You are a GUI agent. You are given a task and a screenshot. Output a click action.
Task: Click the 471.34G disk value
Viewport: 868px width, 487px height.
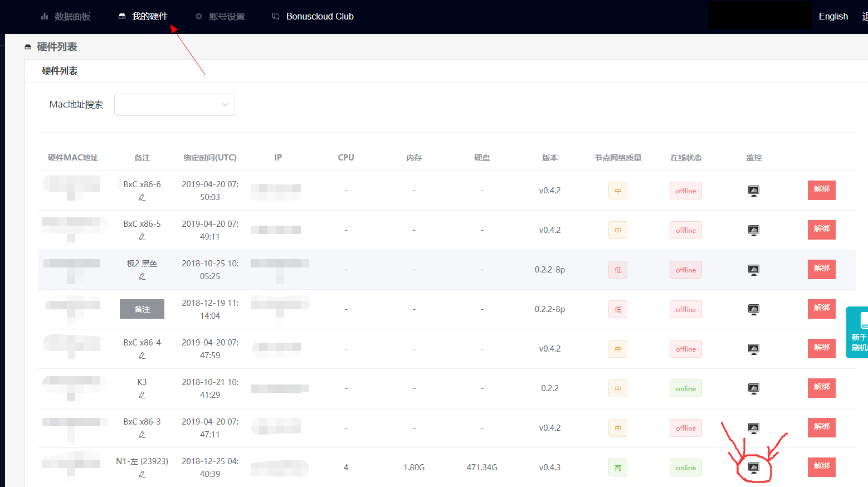(x=482, y=467)
